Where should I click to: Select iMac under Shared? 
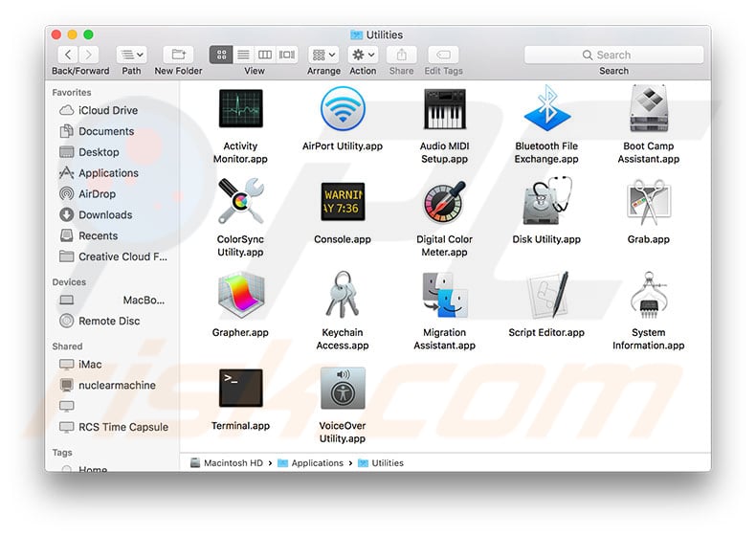pyautogui.click(x=112, y=365)
